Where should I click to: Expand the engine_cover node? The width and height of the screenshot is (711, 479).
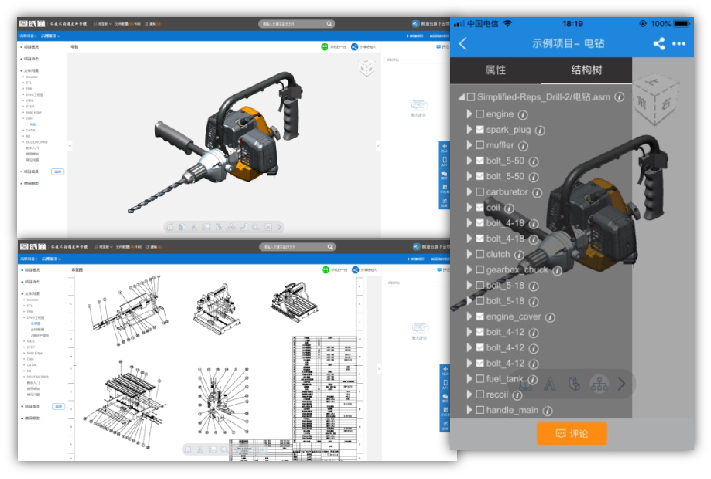[469, 317]
